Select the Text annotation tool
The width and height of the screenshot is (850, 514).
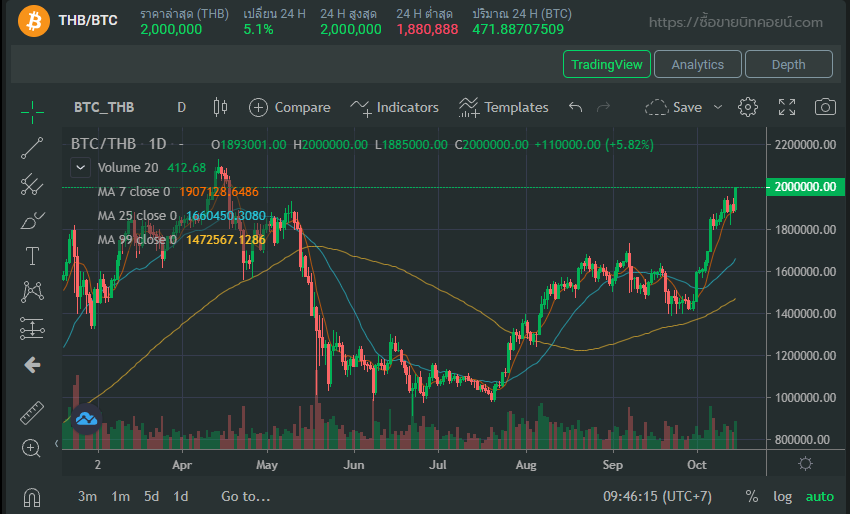(32, 256)
